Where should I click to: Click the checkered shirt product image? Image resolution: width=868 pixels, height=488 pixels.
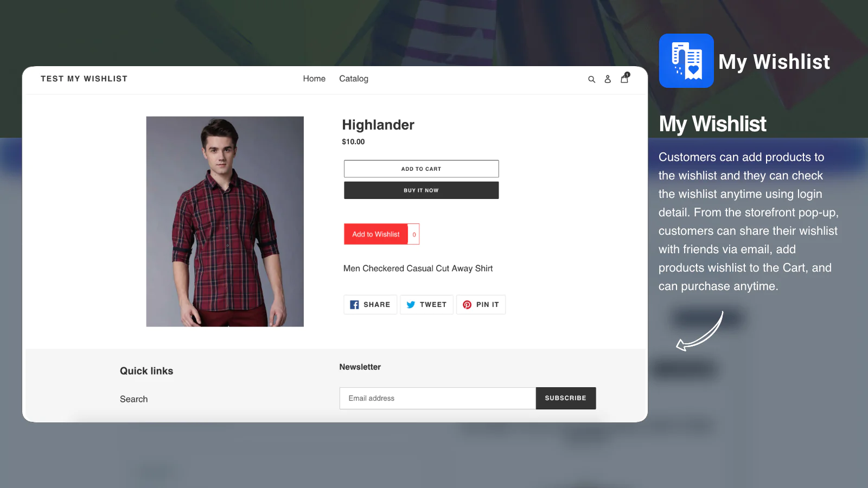[225, 221]
